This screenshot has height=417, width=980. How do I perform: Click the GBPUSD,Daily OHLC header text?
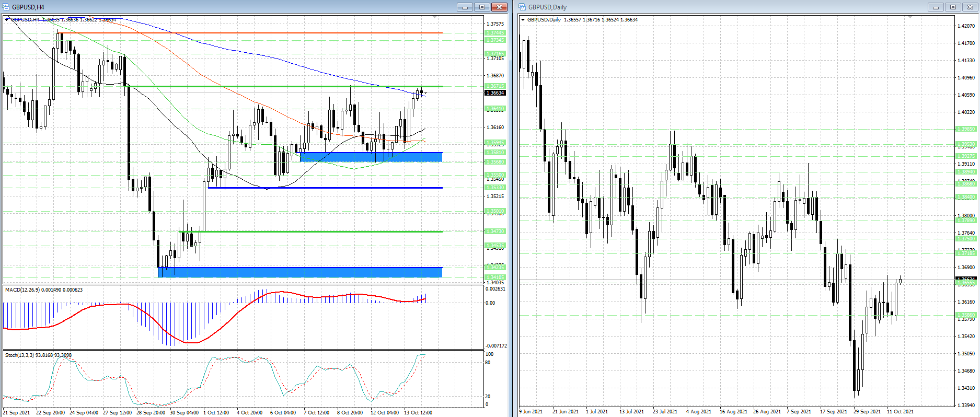tap(582, 19)
